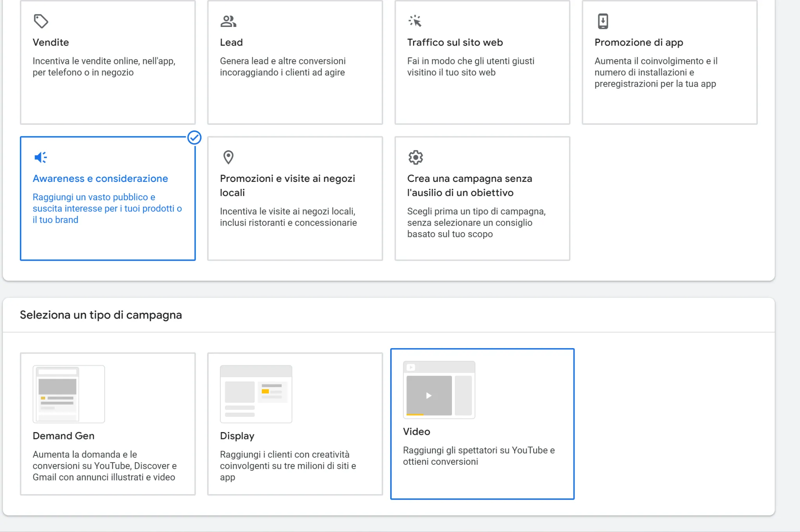Click the Vendite price tag icon
Screen dimensions: 800x532
coord(41,21)
